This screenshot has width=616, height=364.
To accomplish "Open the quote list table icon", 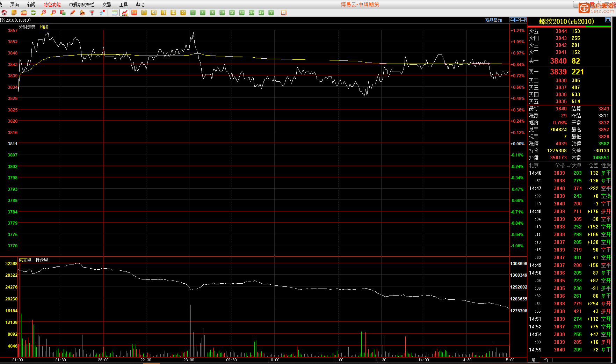I will point(115,13).
